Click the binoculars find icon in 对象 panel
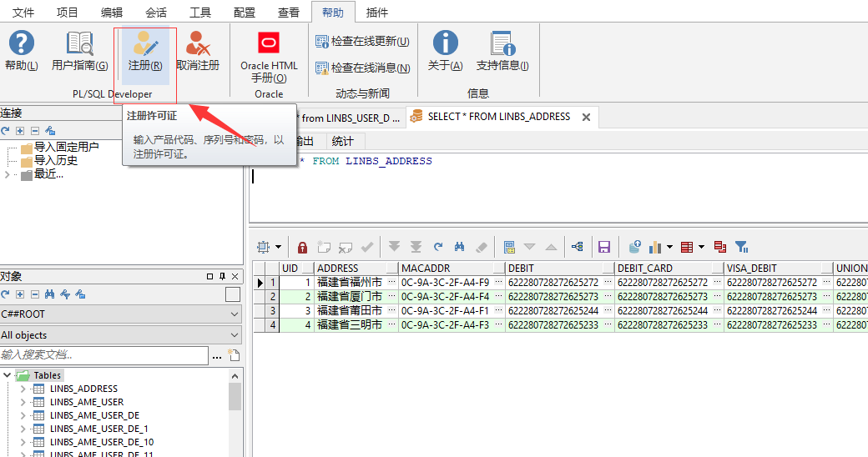The width and height of the screenshot is (868, 457). coord(50,294)
